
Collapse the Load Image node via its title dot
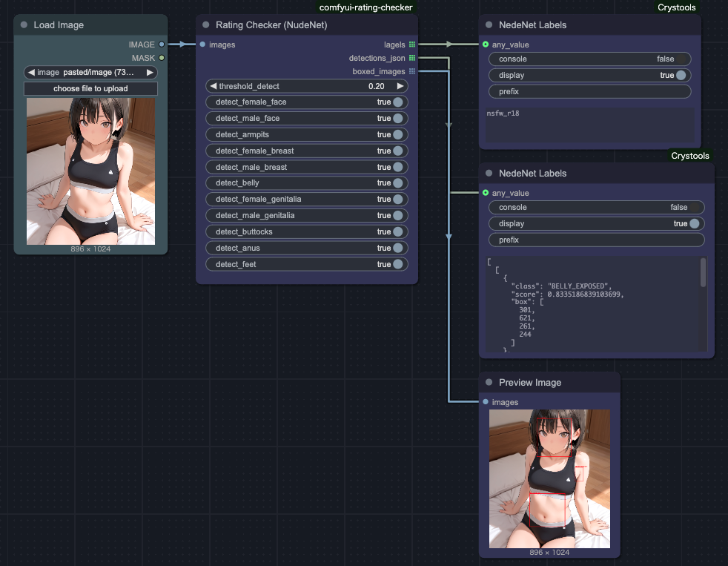click(x=24, y=25)
